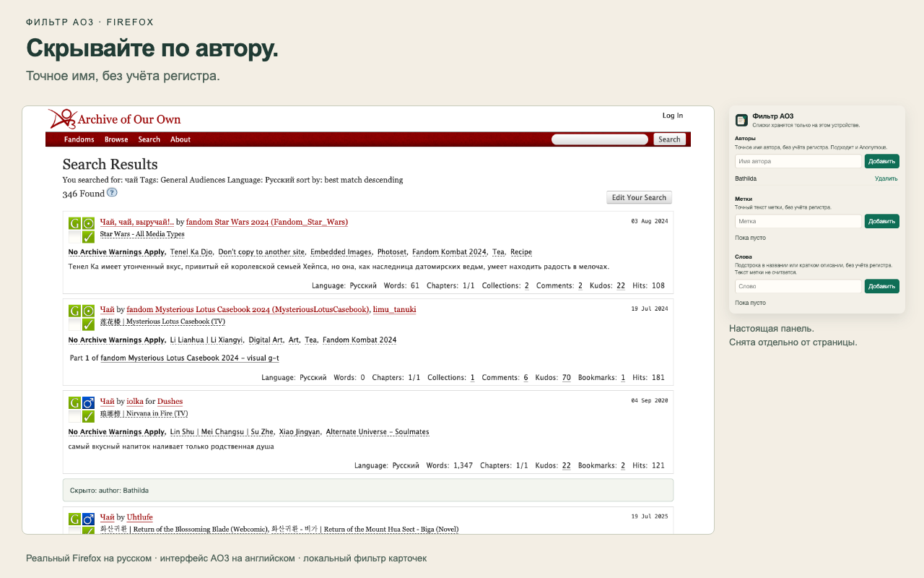Focus the Имя автора input field
The width and height of the screenshot is (924, 578).
pyautogui.click(x=798, y=161)
